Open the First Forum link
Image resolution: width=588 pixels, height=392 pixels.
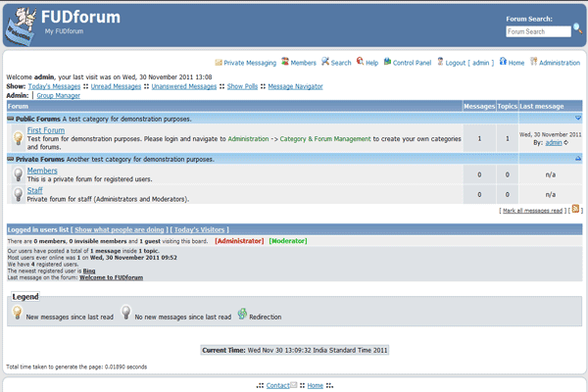click(x=46, y=130)
